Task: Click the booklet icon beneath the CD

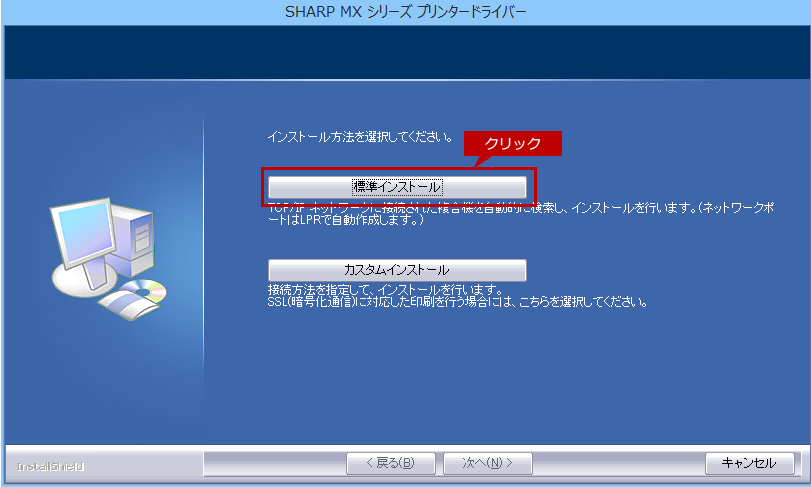Action: (x=124, y=307)
